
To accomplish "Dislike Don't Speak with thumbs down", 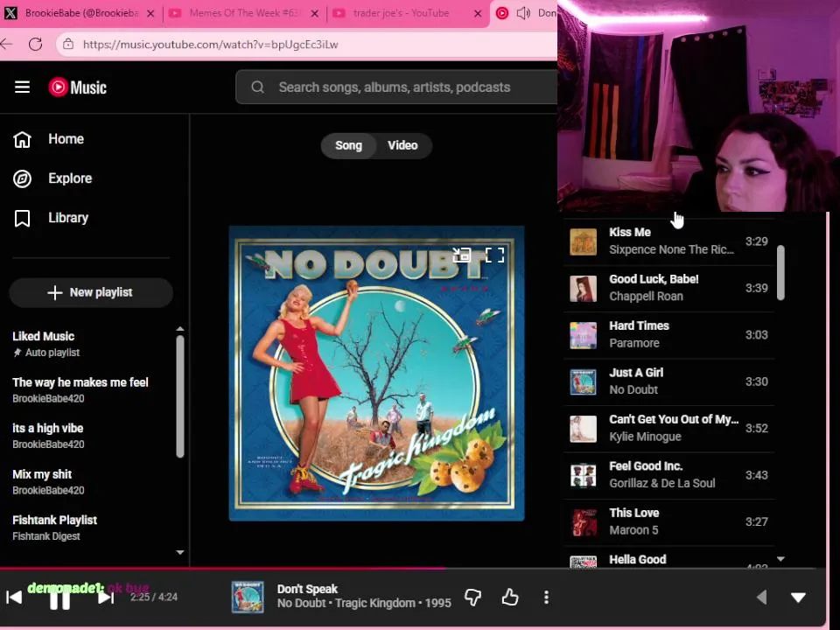I will 472,597.
